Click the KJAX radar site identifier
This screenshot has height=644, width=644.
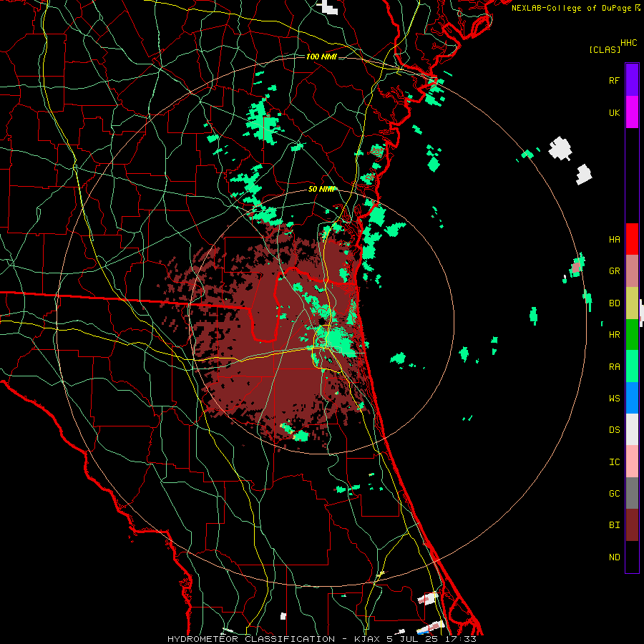(366, 639)
